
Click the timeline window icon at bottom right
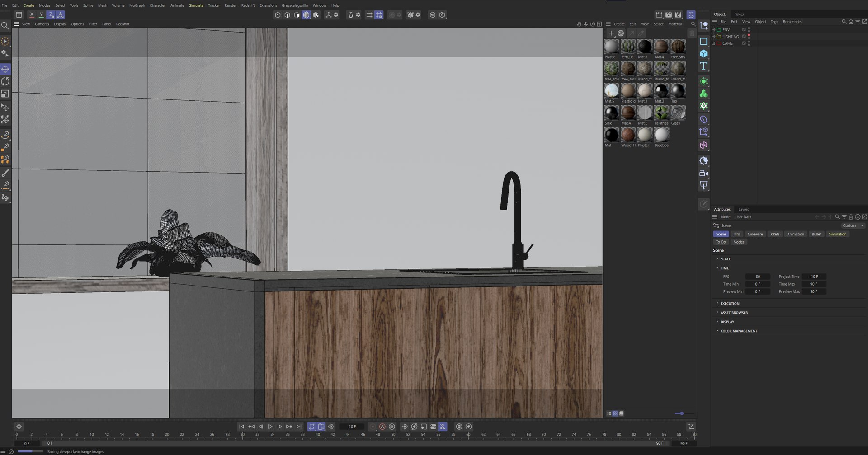(x=691, y=427)
